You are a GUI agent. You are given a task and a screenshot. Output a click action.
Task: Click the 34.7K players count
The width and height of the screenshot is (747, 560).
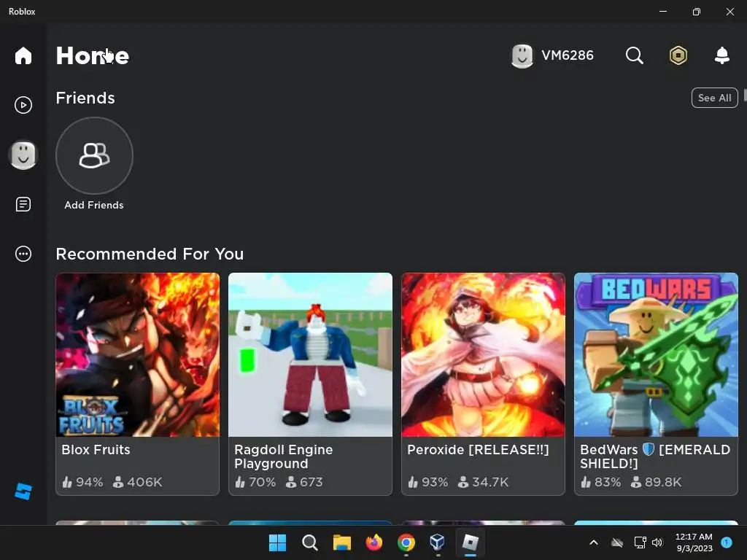click(x=484, y=482)
